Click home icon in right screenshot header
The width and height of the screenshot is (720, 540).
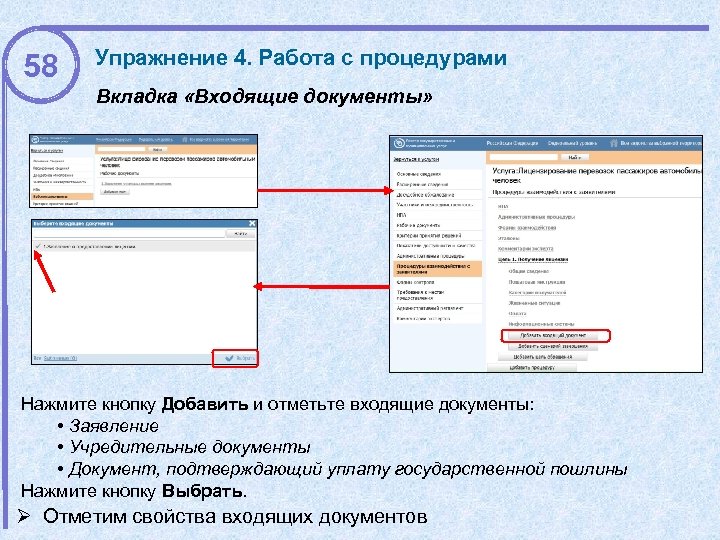(613, 143)
